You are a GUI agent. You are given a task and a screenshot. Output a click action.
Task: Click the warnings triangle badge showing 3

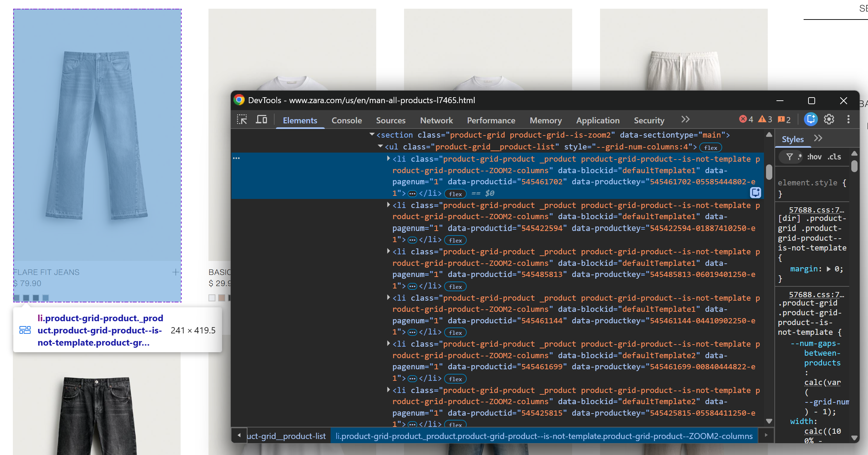pyautogui.click(x=765, y=119)
